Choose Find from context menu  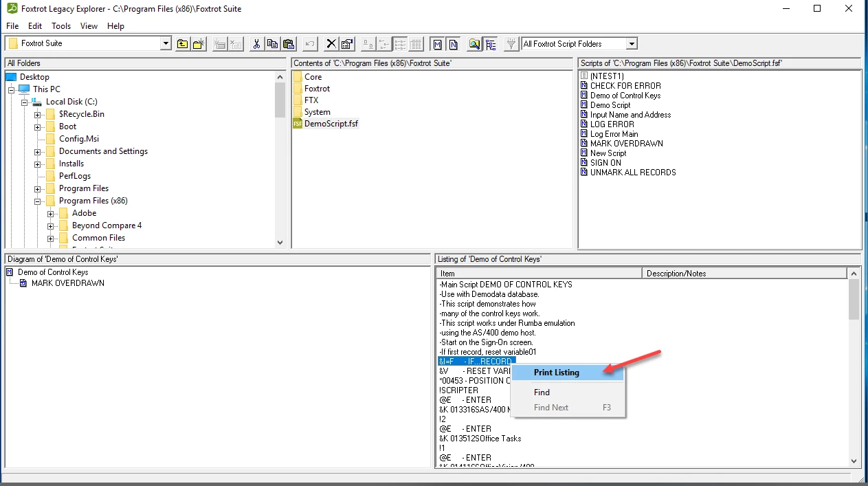tap(568, 393)
